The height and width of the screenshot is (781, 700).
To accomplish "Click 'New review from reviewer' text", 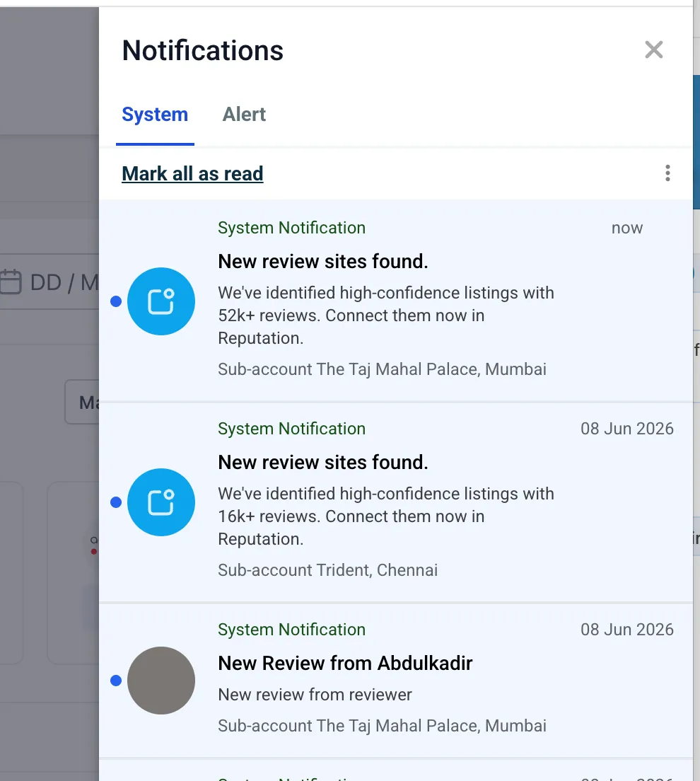I will tap(315, 694).
